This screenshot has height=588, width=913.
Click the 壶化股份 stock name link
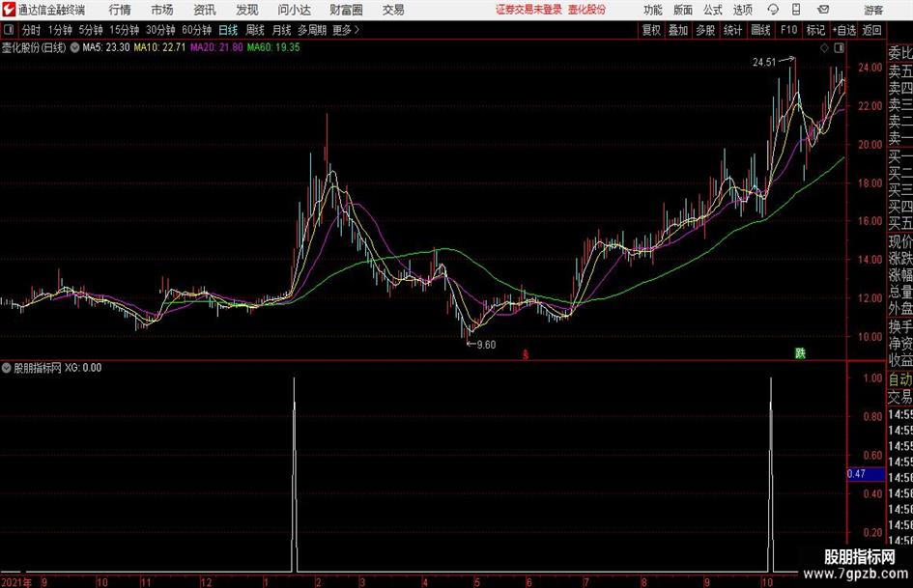587,10
